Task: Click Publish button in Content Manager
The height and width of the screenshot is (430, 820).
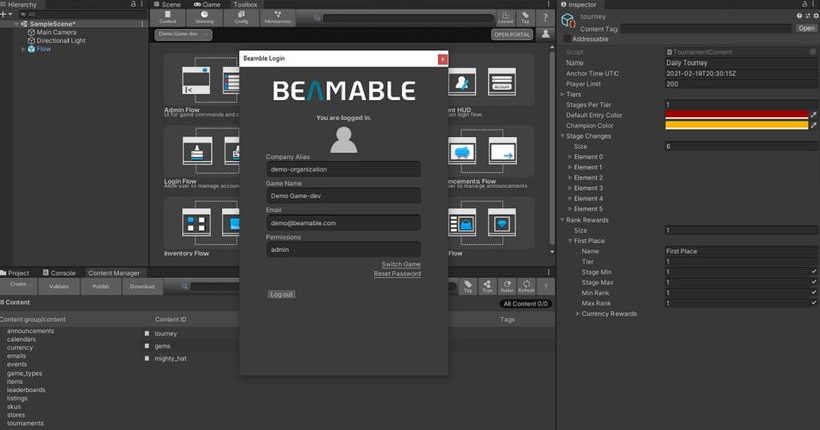Action: point(101,286)
